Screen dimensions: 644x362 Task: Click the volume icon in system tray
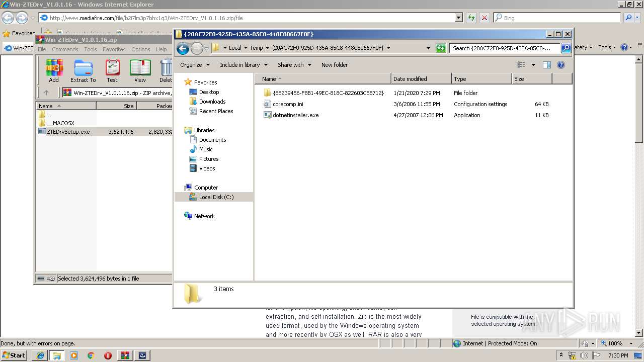tap(585, 355)
